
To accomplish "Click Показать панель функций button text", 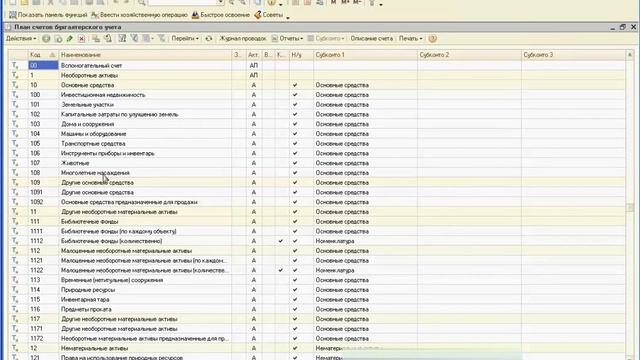I will coord(52,15).
